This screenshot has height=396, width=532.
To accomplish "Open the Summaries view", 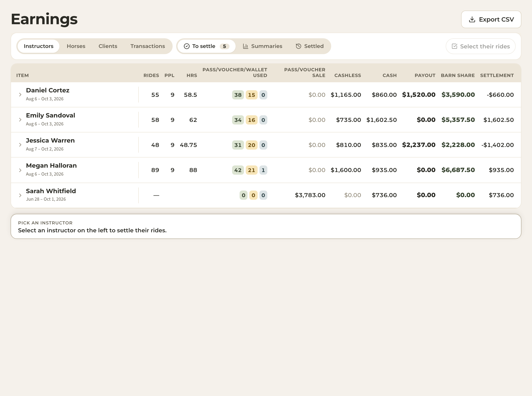I will pyautogui.click(x=263, y=46).
